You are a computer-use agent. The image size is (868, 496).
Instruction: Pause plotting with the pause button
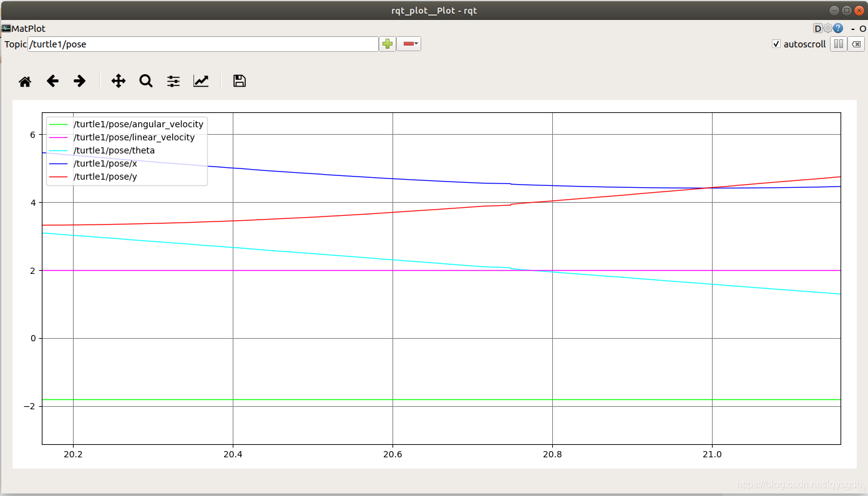click(x=839, y=44)
